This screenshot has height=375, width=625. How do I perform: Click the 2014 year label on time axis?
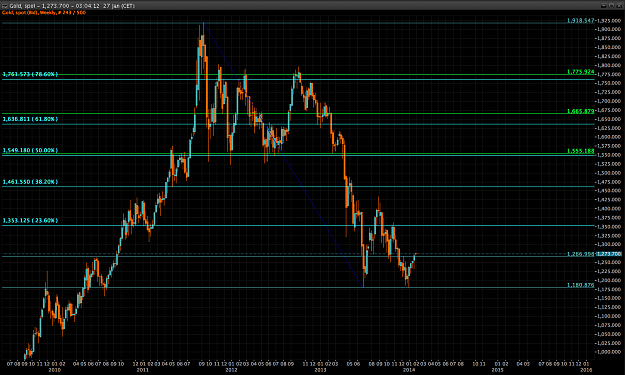(409, 370)
